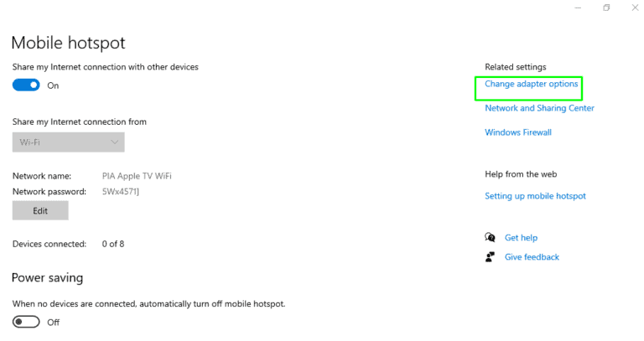Open Network and Sharing Center
This screenshot has width=644, height=341.
[x=539, y=108]
